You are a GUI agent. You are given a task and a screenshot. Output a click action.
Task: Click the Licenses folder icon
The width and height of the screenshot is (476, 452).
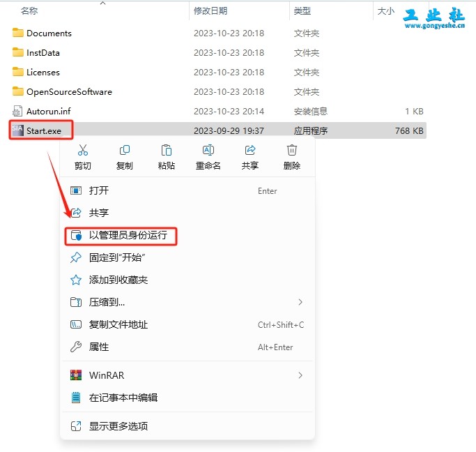[x=18, y=72]
